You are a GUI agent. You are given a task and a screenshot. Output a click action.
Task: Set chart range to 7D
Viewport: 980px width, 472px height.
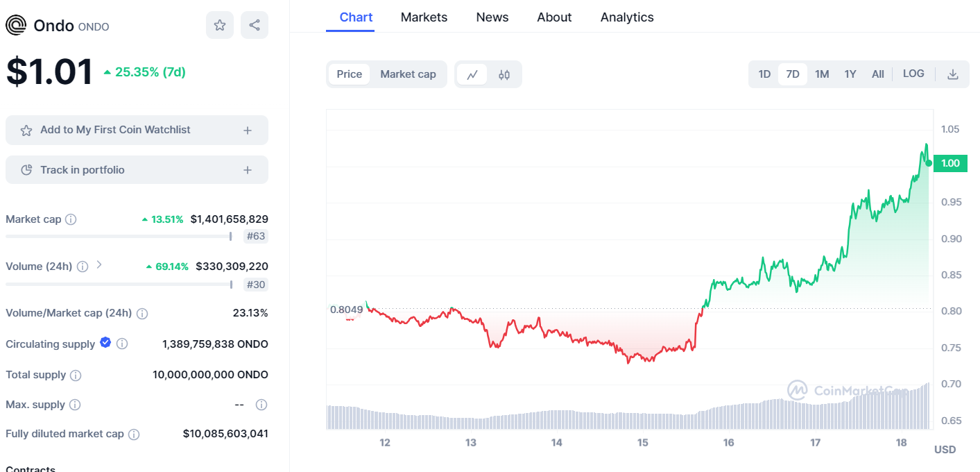tap(793, 74)
